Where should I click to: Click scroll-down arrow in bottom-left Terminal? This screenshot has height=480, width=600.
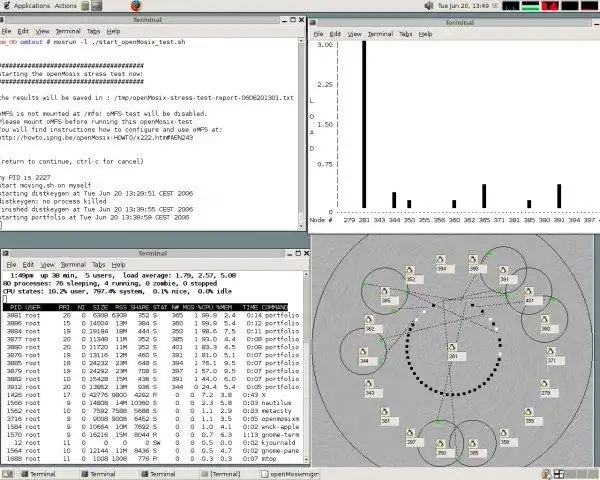point(306,459)
